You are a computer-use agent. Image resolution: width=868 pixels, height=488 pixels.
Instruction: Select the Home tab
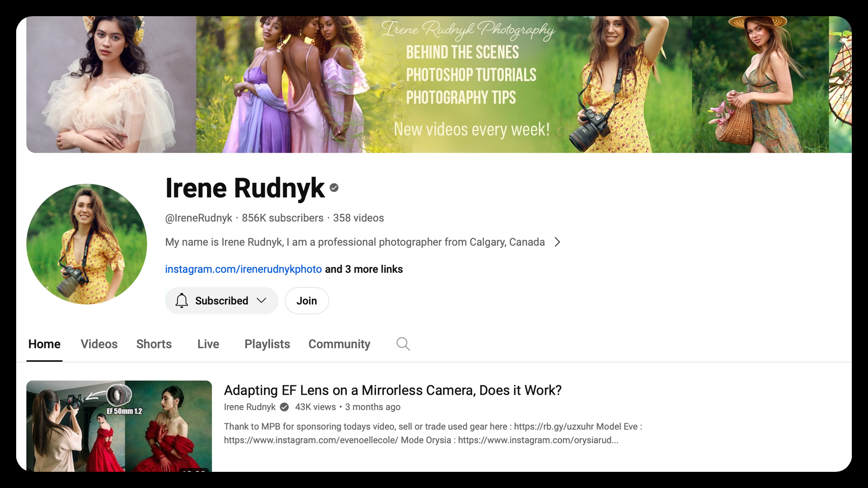click(44, 344)
